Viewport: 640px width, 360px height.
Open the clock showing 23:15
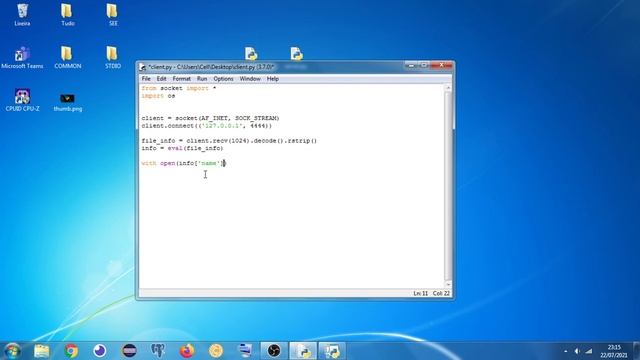(613, 351)
